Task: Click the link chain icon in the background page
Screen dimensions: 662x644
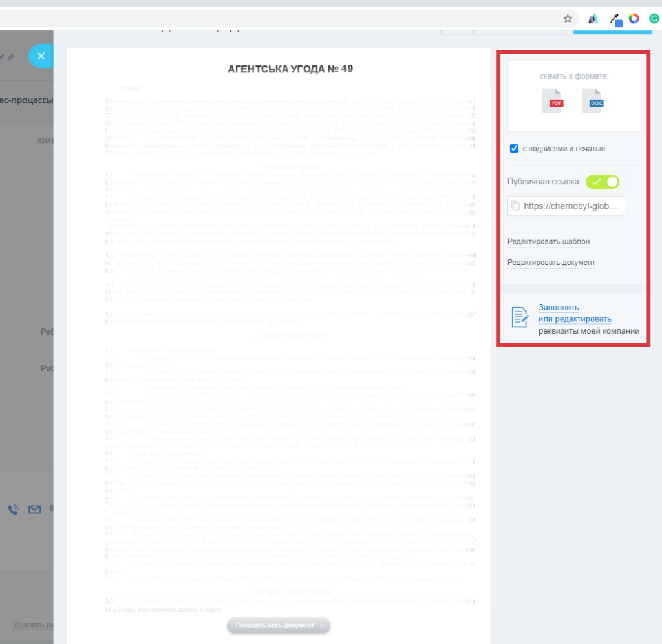Action: tap(11, 57)
